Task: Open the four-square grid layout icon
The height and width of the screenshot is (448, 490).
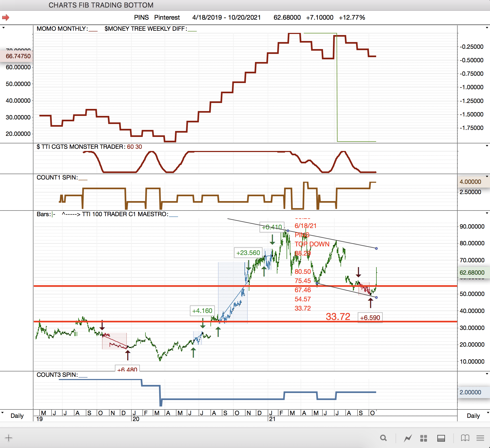Action: tap(424, 438)
